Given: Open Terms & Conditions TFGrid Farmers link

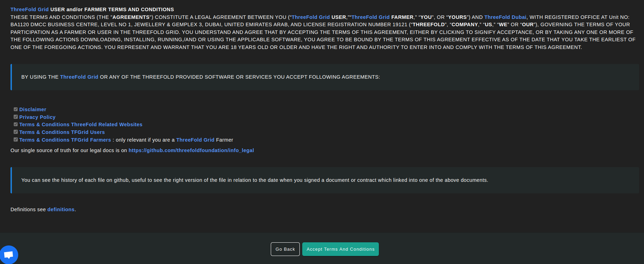Looking at the screenshot, I should pyautogui.click(x=65, y=140).
